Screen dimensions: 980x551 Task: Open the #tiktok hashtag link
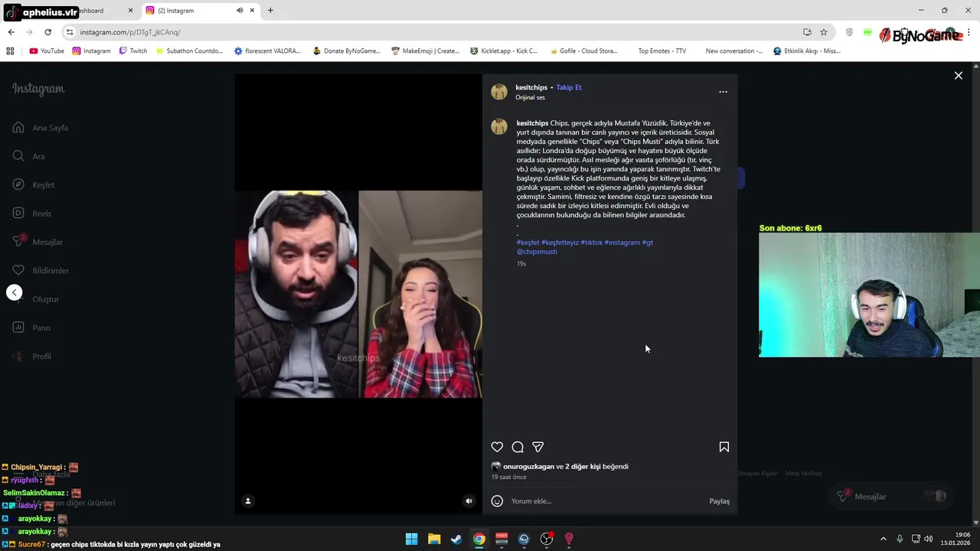tap(591, 243)
